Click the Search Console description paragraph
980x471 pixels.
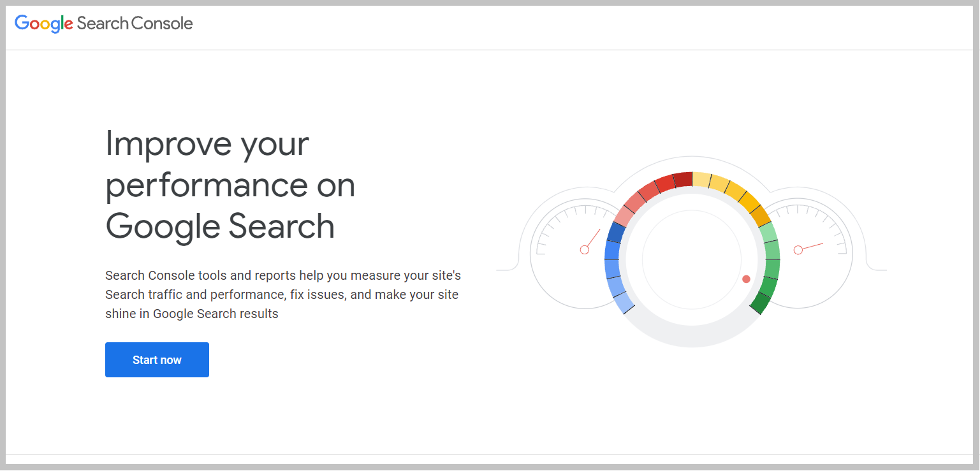[283, 294]
